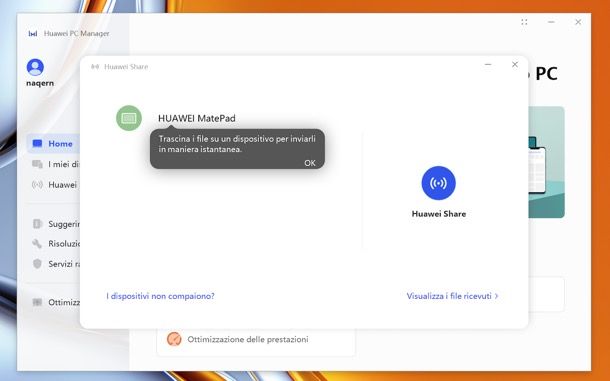610x381 pixels.
Task: Click the Home monitor icon in sidebar
Action: point(37,144)
